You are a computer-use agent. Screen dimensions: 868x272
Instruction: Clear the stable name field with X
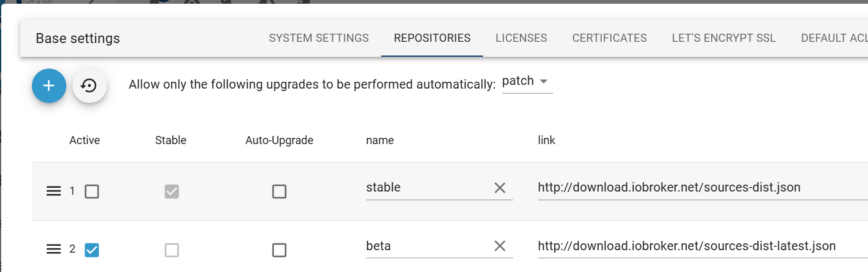(500, 188)
